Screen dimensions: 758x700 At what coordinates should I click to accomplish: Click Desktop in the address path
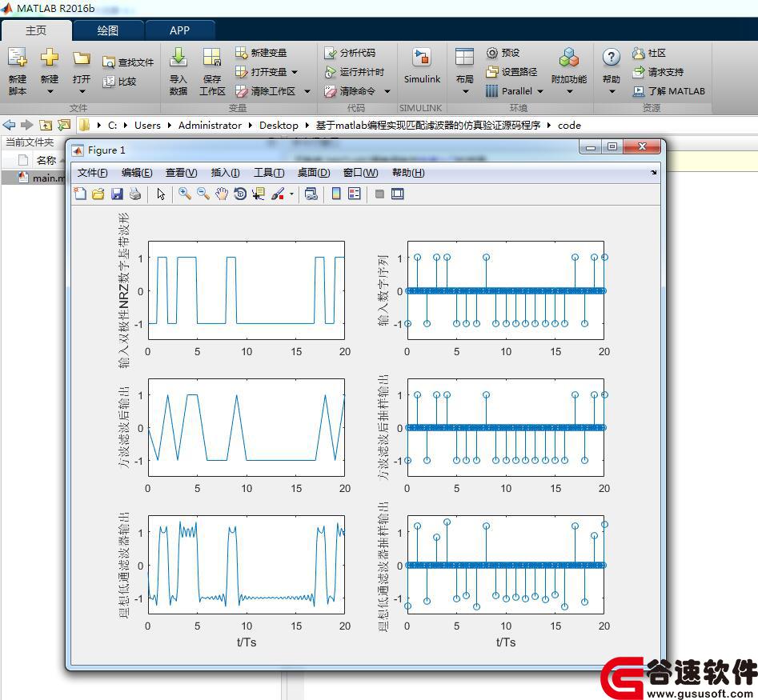coord(279,125)
